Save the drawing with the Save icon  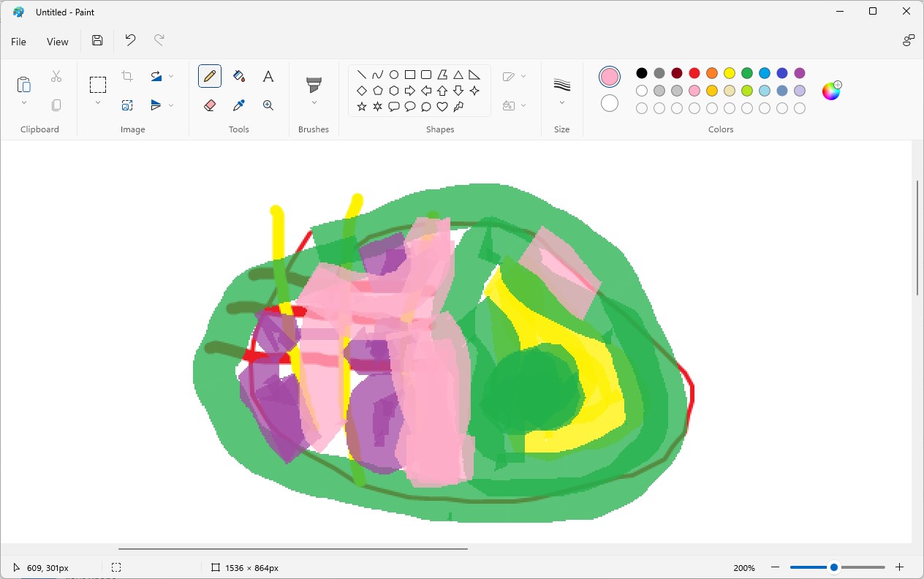[97, 41]
